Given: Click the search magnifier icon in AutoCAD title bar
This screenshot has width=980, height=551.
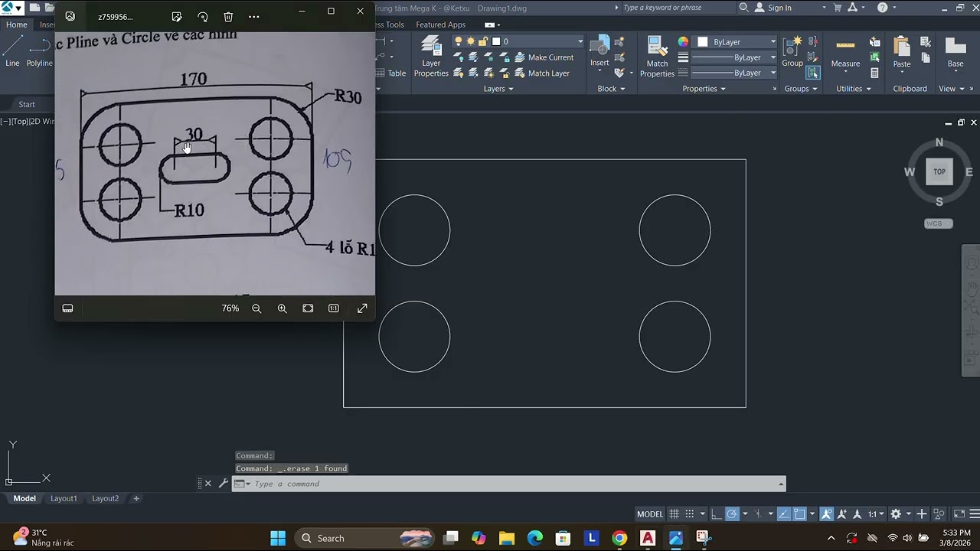Looking at the screenshot, I should (743, 8).
